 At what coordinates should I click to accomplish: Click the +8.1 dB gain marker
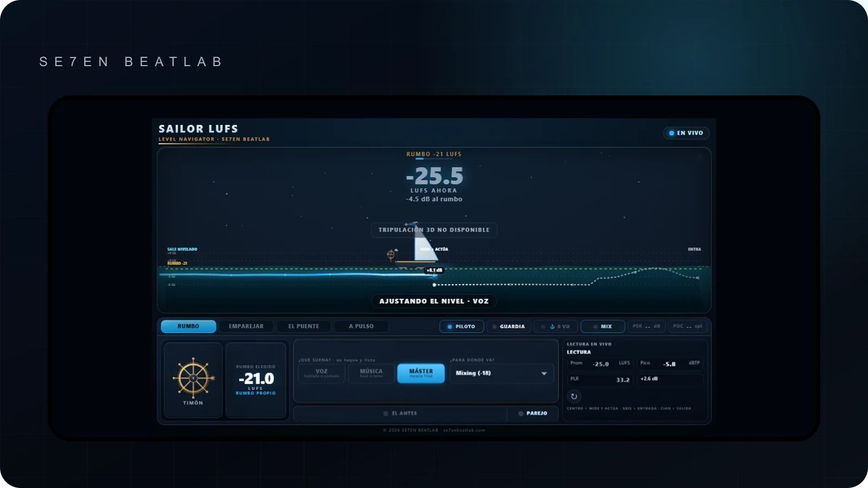coord(435,270)
